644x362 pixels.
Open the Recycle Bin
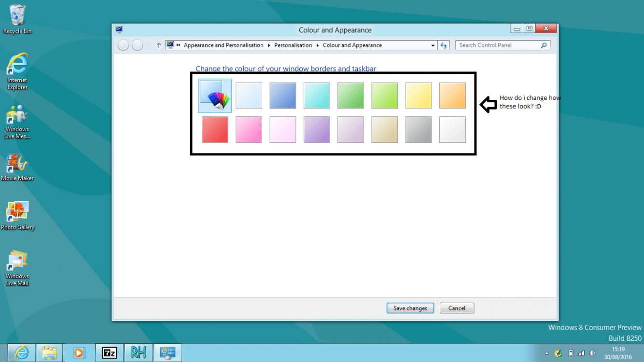17,14
